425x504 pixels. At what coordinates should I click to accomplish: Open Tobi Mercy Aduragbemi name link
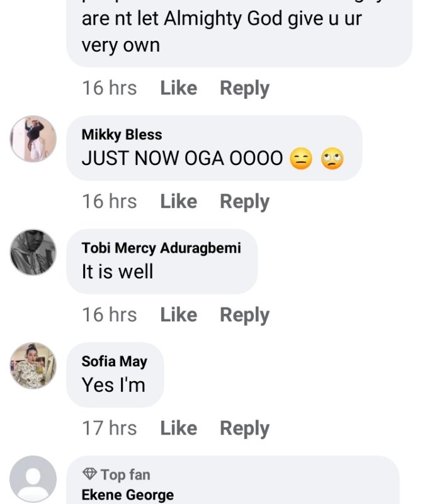point(161,248)
